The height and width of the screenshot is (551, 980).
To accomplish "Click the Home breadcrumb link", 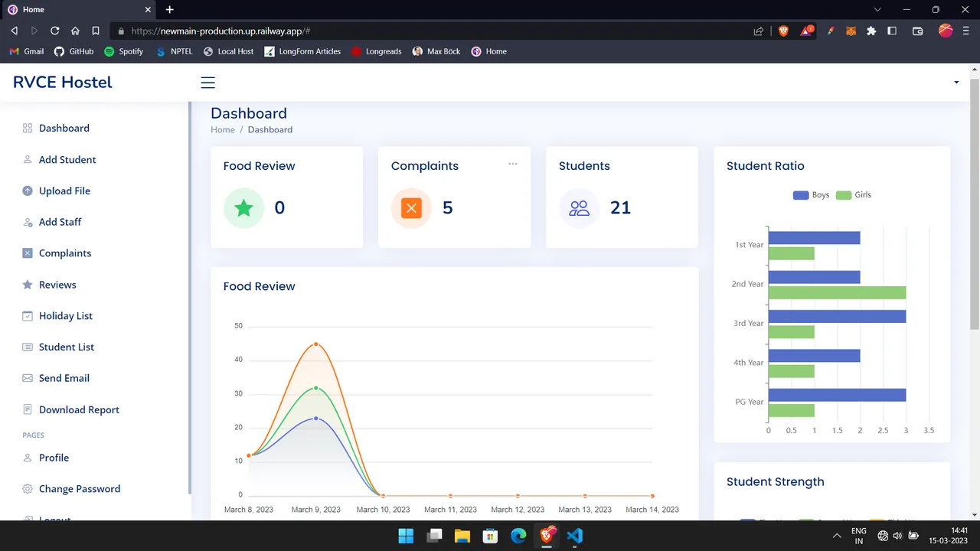I will coord(223,130).
